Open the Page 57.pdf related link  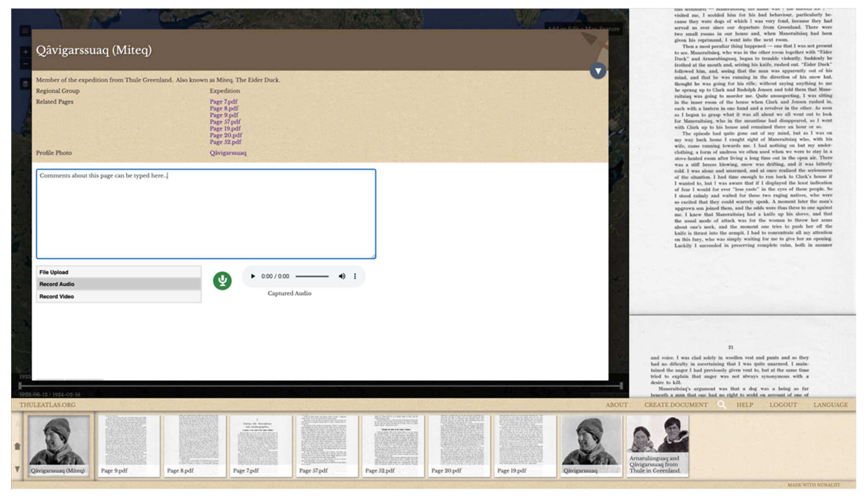[x=225, y=122]
